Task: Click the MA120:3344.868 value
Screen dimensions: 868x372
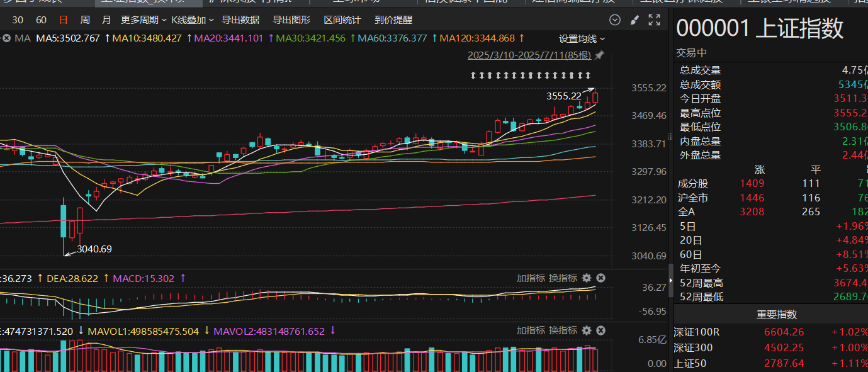Action: point(477,38)
